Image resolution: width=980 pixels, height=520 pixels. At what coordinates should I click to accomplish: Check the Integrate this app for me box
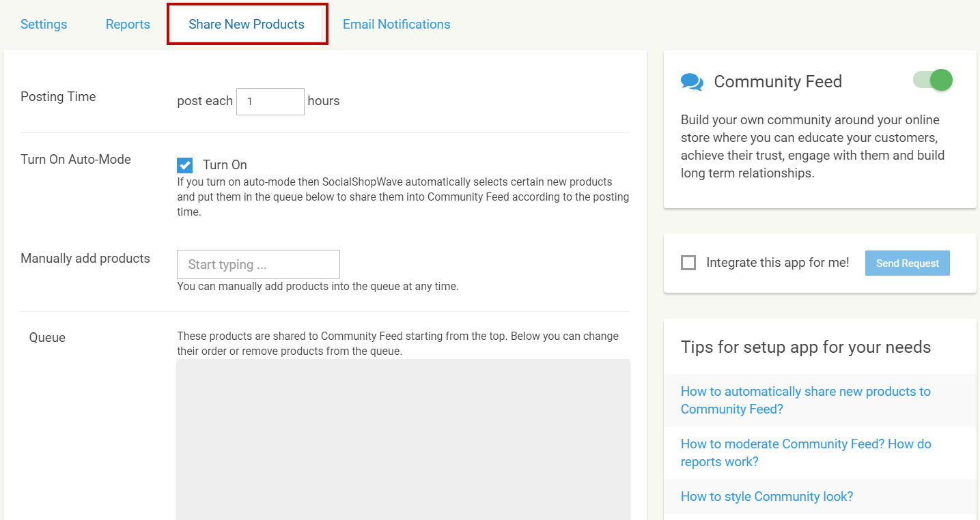(x=688, y=263)
